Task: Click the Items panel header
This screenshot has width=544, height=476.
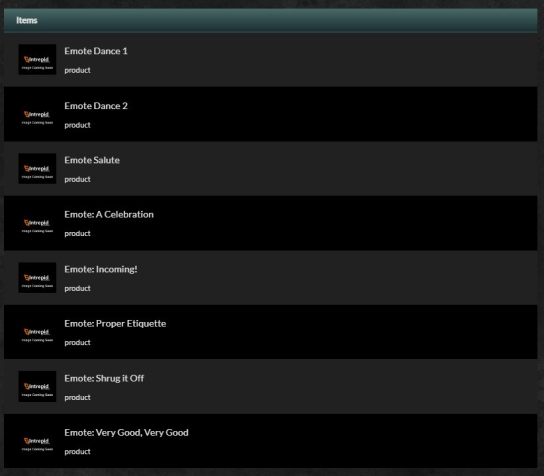Action: [x=271, y=20]
